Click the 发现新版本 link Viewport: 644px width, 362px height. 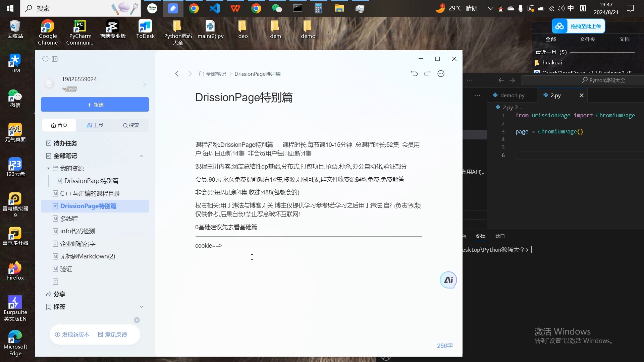[72, 335]
